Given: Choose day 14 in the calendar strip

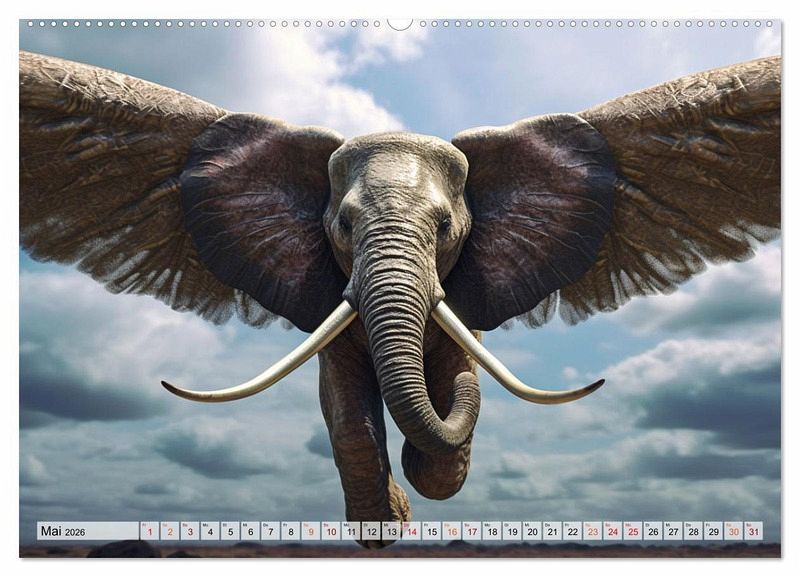Looking at the screenshot, I should (411, 531).
